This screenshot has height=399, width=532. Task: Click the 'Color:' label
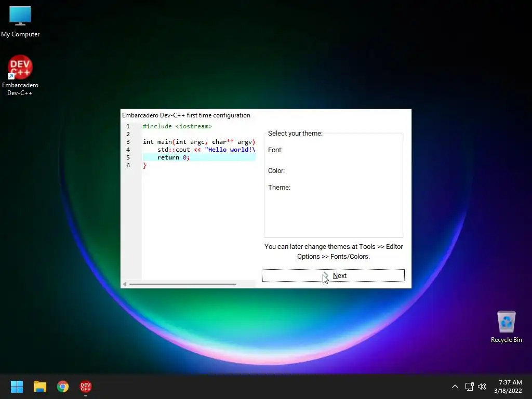(x=276, y=170)
